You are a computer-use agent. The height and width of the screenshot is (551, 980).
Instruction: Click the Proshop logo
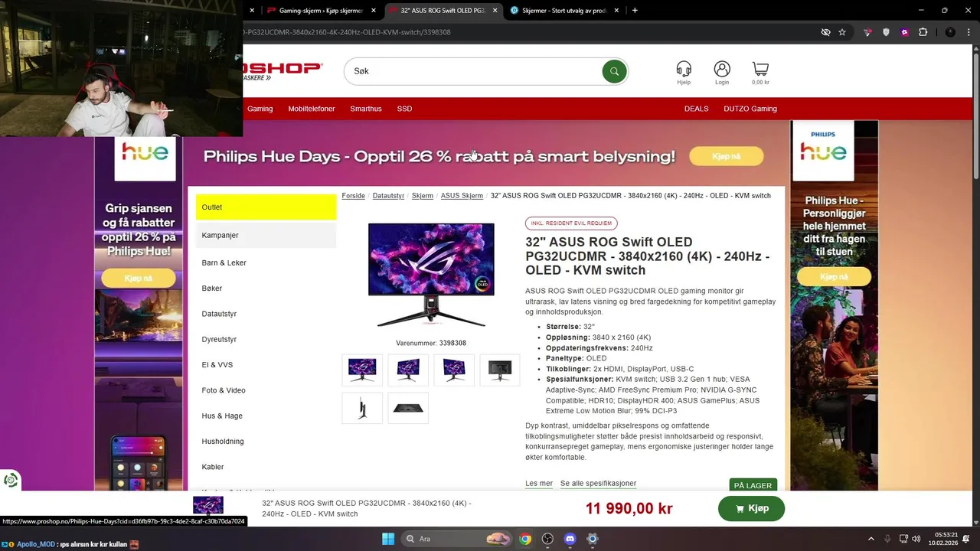(x=283, y=70)
